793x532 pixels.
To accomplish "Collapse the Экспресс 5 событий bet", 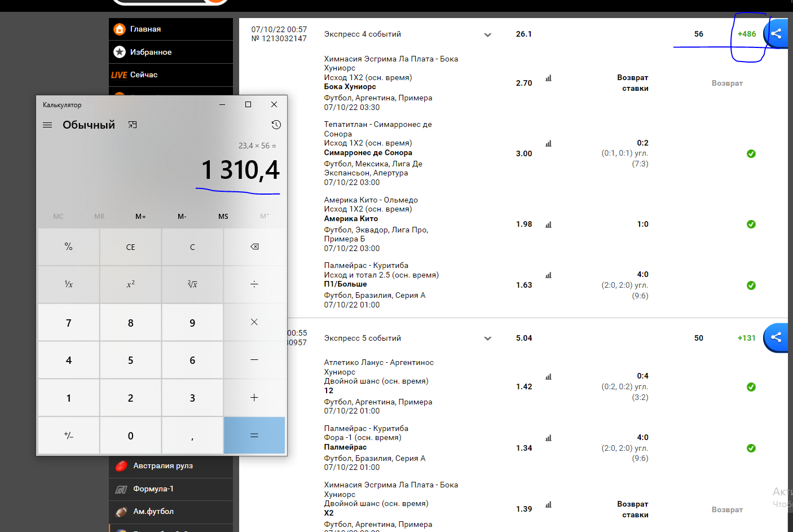I will [488, 338].
